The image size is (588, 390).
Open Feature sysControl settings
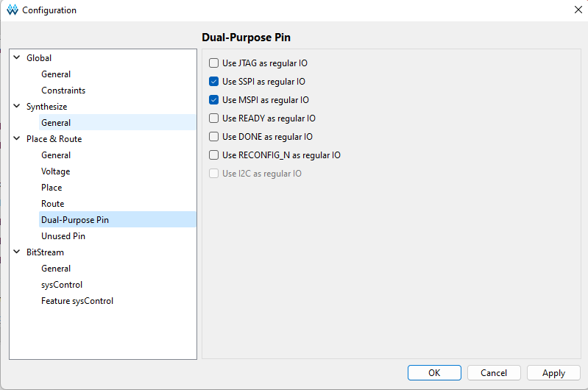pyautogui.click(x=77, y=301)
